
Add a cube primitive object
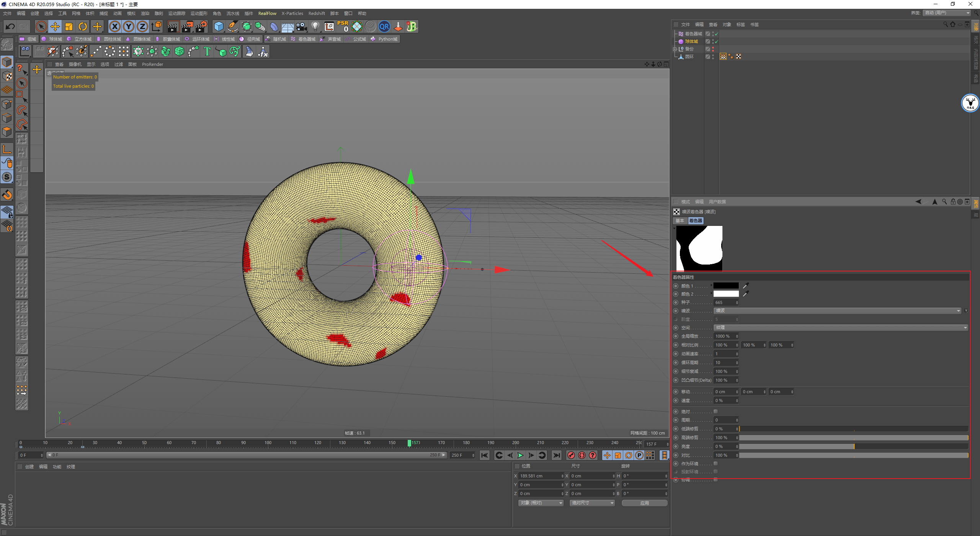pyautogui.click(x=219, y=26)
